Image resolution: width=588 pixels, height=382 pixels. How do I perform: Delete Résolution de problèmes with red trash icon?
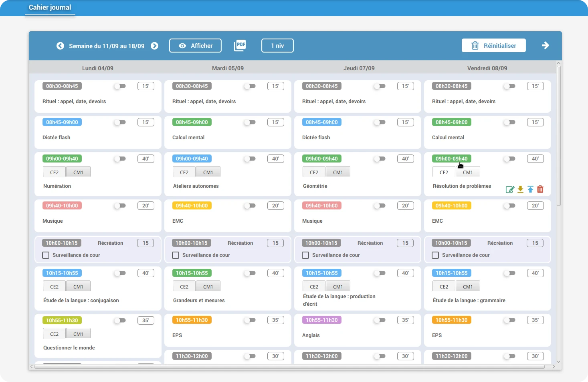[540, 189]
